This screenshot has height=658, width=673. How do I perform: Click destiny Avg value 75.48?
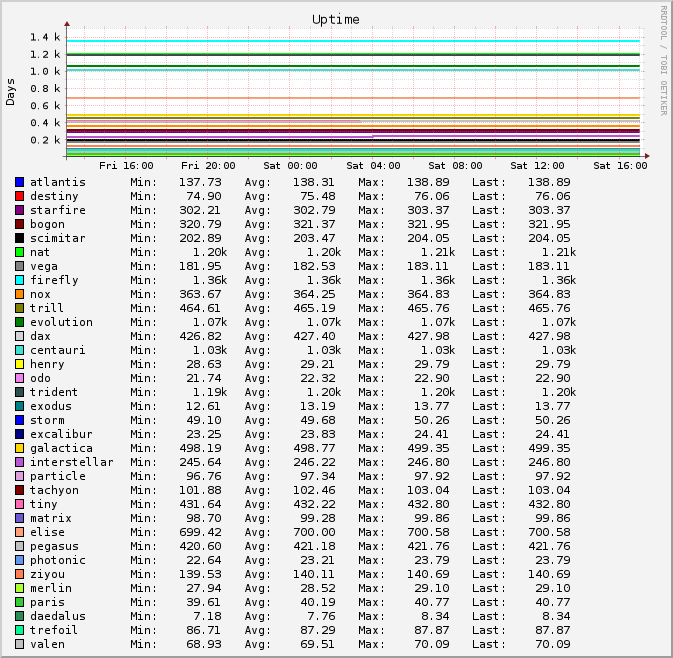318,196
